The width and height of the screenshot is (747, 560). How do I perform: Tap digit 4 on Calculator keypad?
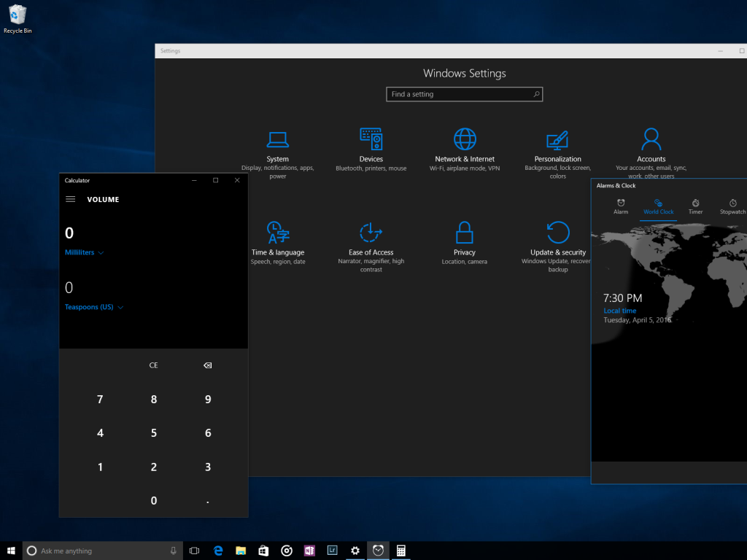click(x=100, y=433)
